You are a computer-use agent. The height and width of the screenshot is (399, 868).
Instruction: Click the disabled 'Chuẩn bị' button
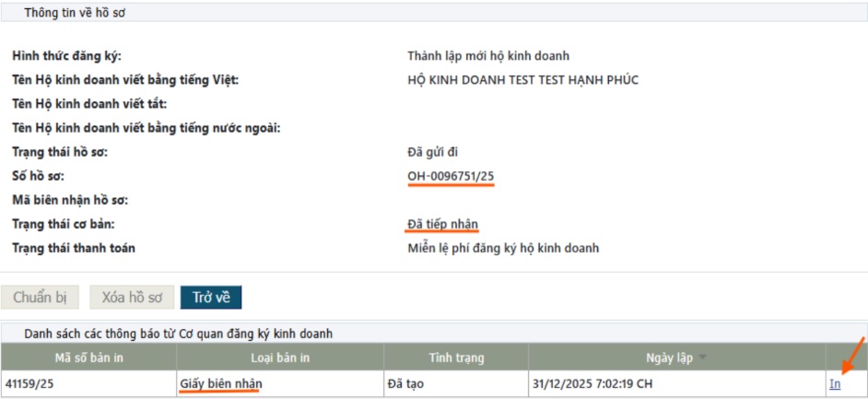pos(40,297)
